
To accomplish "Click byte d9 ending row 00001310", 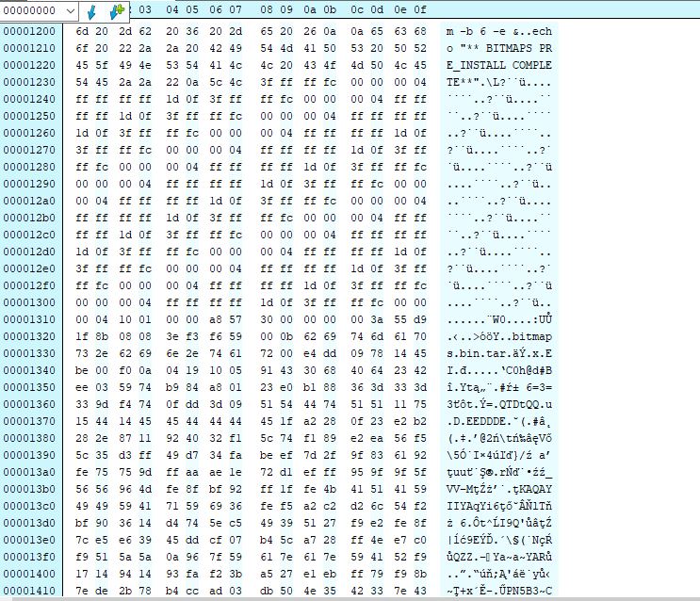I will click(420, 319).
